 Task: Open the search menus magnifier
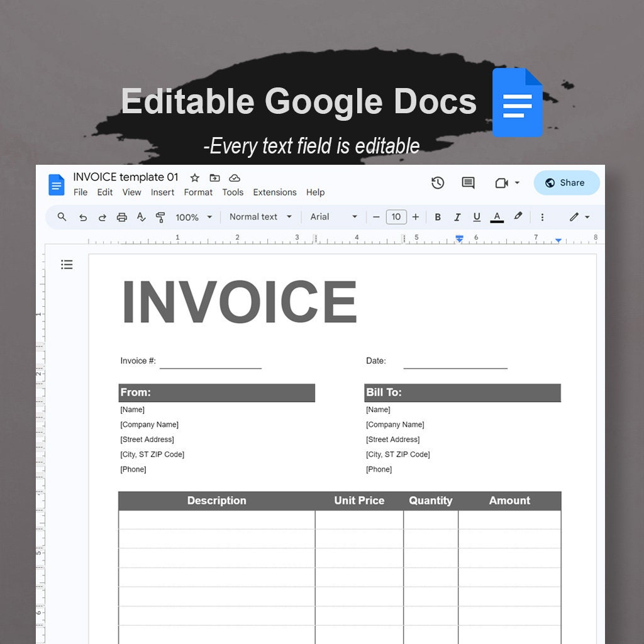point(62,216)
